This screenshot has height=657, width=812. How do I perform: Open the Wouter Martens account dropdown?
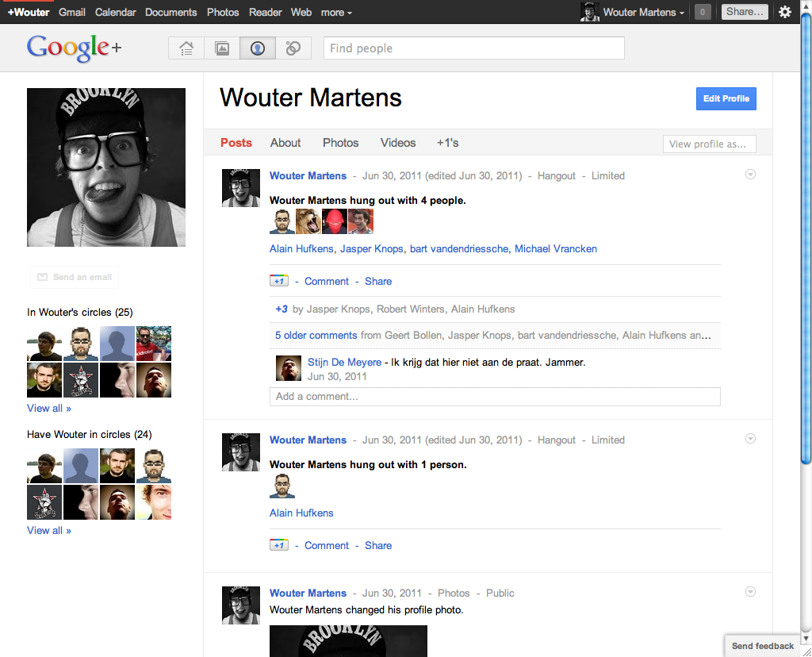pyautogui.click(x=643, y=13)
